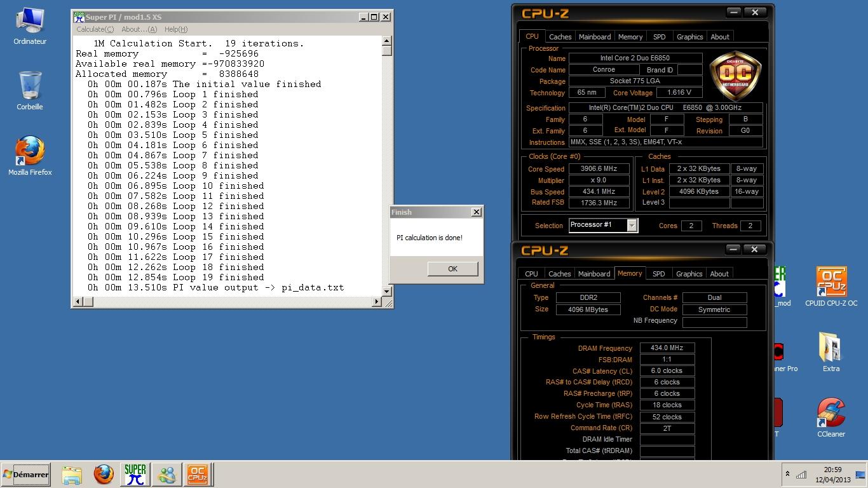Switch to About tab in upper CPU-Z
868x488 pixels.
tap(720, 37)
